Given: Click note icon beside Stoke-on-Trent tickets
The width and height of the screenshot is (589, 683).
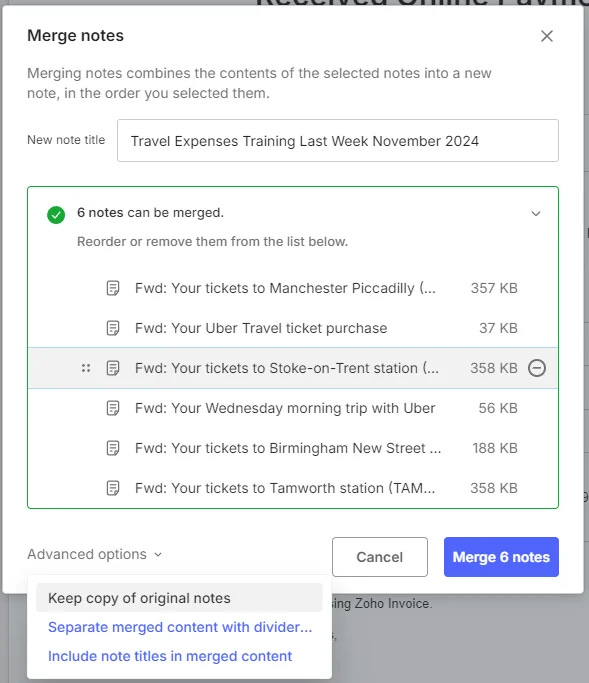Looking at the screenshot, I should click(113, 368).
